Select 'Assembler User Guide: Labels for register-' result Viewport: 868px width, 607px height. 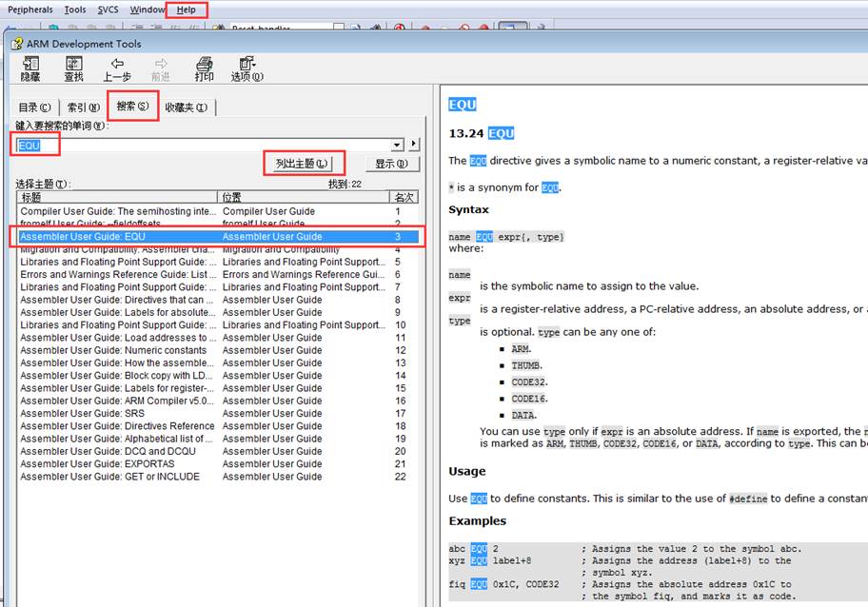pos(218,388)
